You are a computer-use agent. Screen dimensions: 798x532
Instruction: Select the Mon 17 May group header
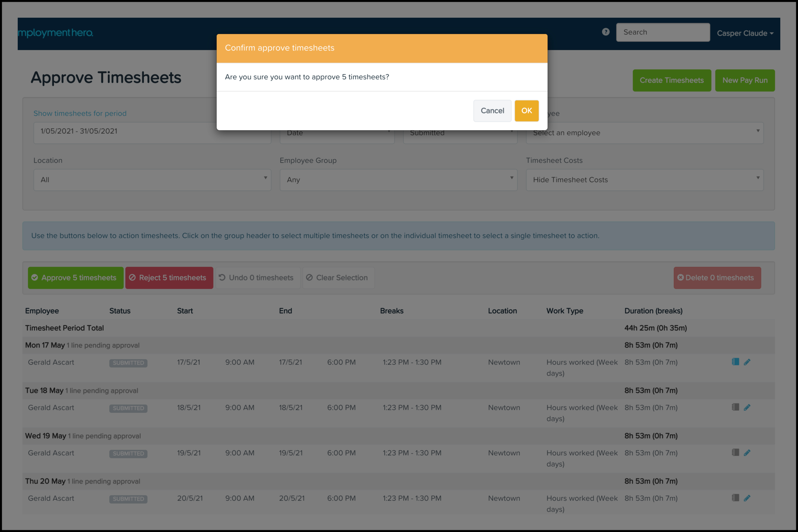point(82,345)
